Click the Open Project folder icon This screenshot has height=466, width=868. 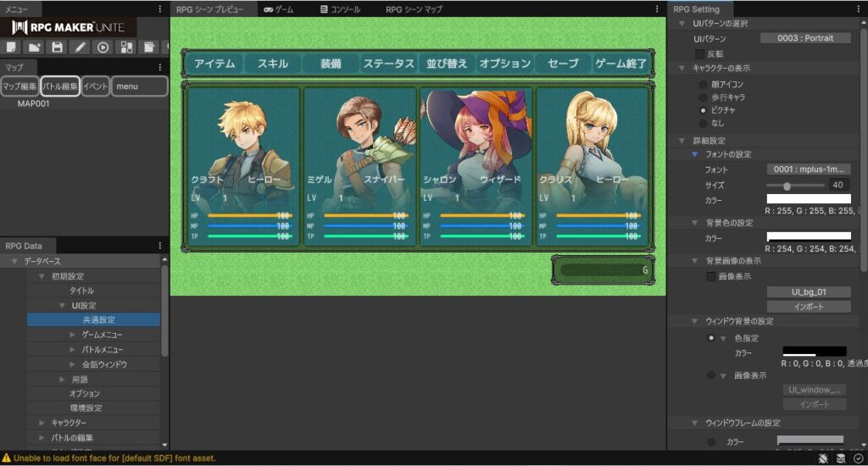[34, 47]
